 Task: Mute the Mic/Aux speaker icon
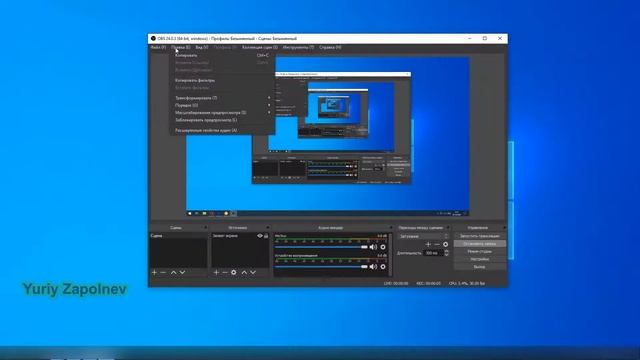coord(373,247)
